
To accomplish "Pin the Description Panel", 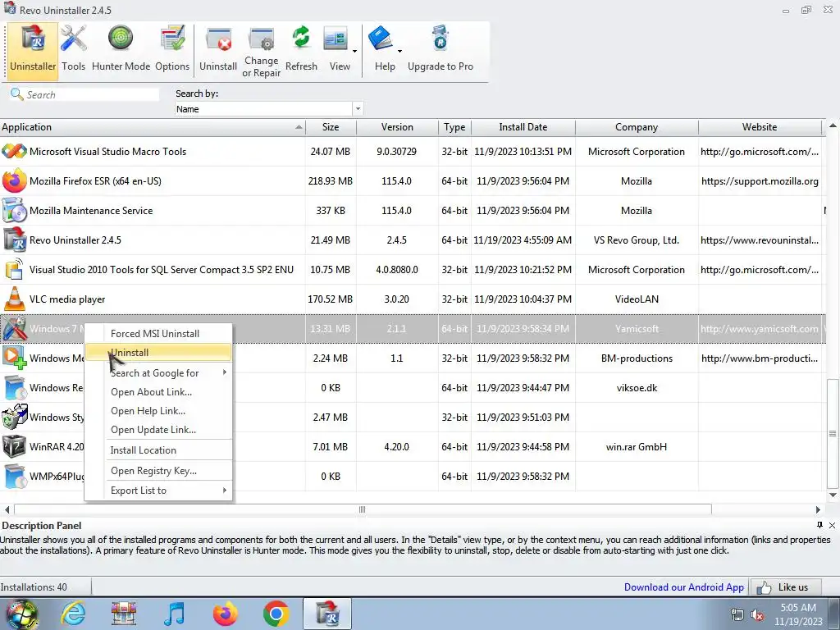I will point(819,525).
